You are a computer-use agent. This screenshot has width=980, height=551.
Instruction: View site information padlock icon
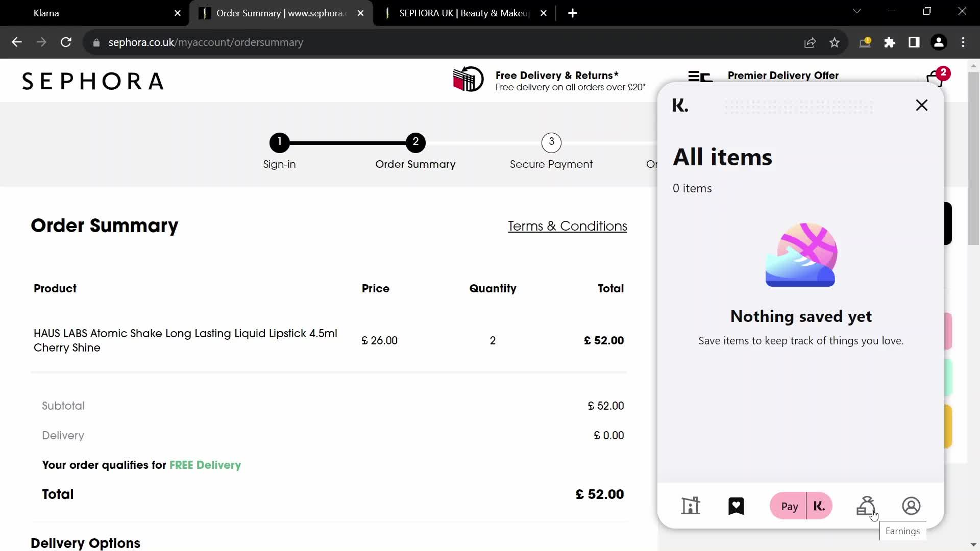(96, 43)
